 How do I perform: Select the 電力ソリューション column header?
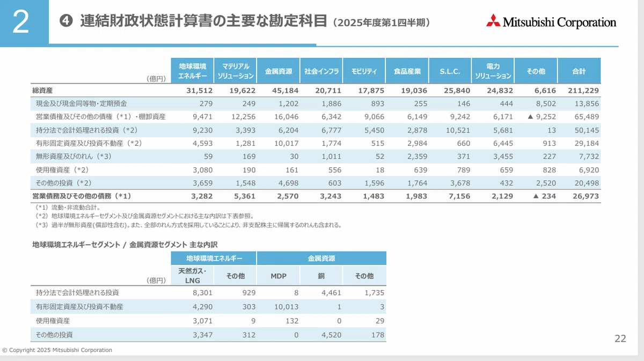(x=493, y=71)
